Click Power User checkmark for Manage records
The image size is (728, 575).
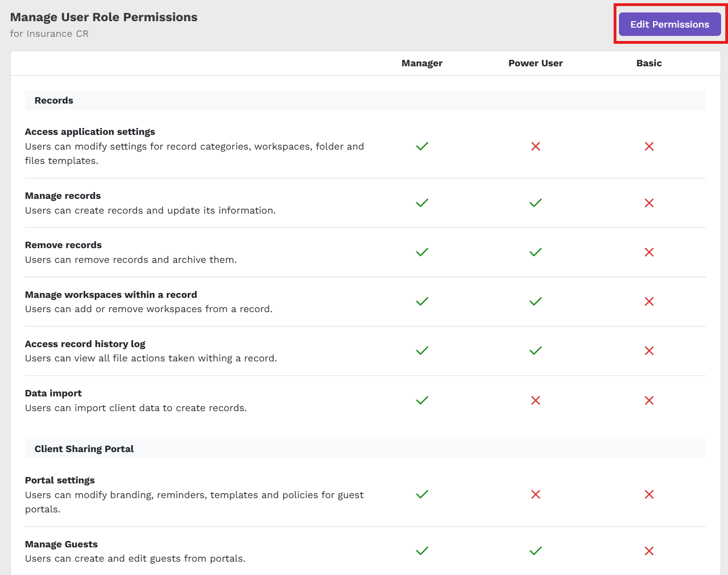(536, 203)
